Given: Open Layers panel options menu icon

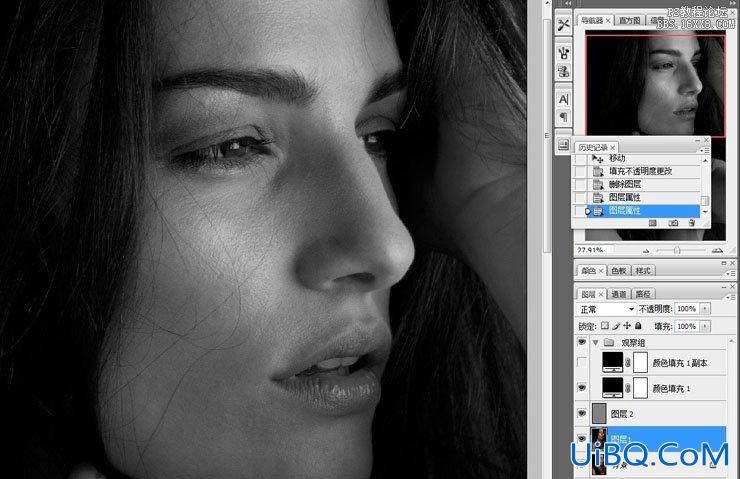Looking at the screenshot, I should [x=731, y=297].
